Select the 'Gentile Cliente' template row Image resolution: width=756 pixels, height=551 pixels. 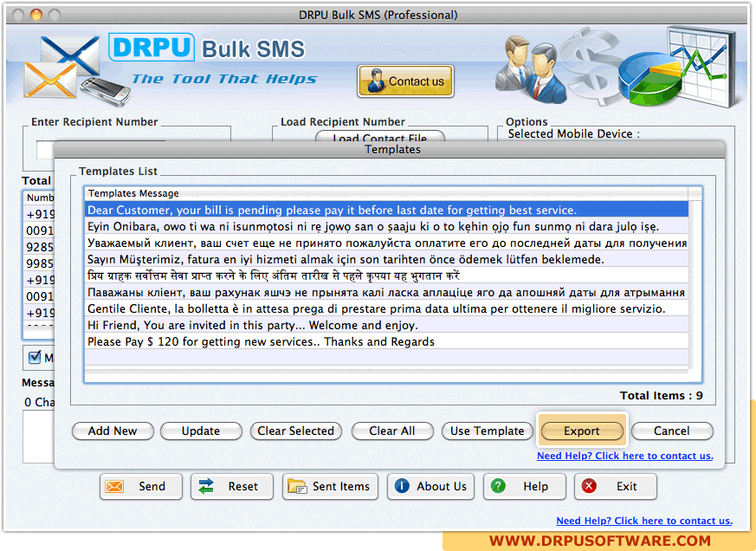[387, 308]
